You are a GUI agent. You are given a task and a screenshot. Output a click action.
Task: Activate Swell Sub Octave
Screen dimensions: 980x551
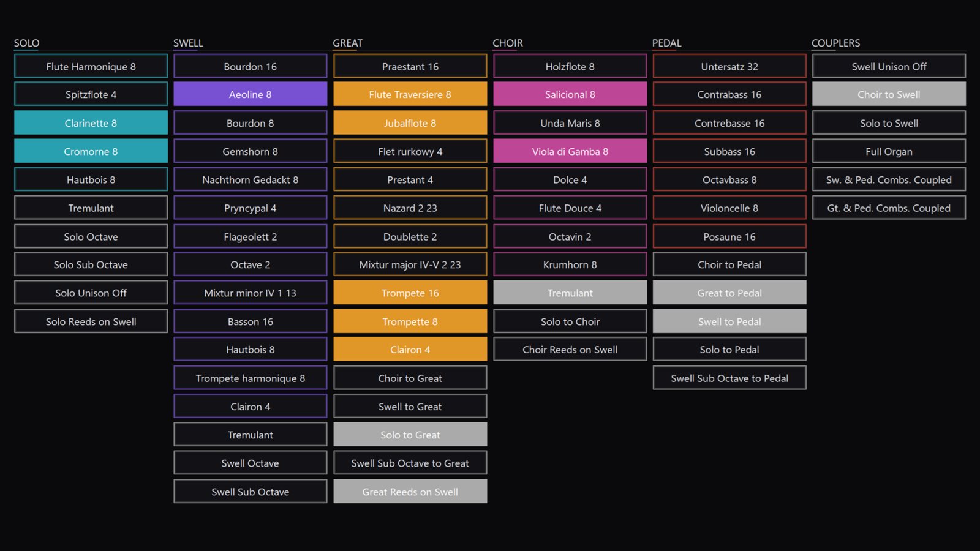coord(251,492)
